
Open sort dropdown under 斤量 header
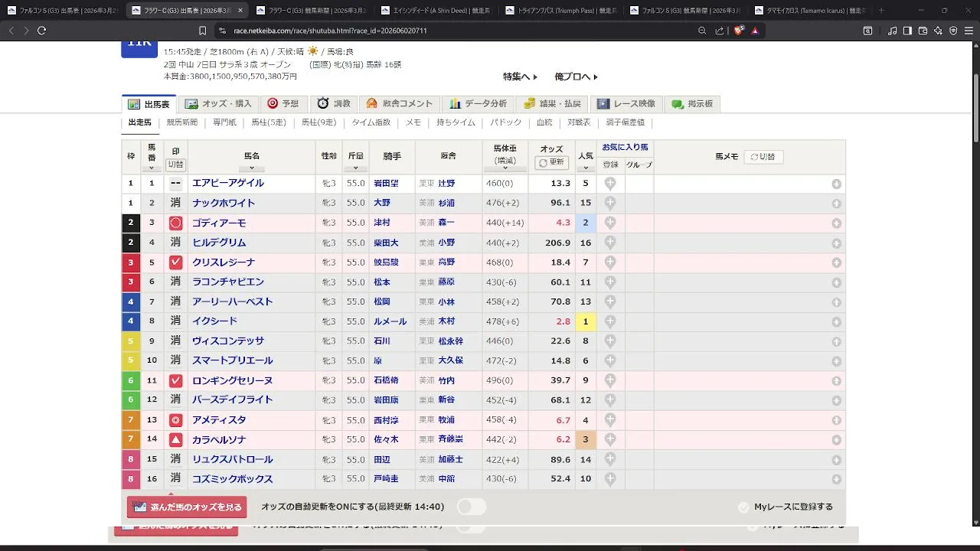point(356,168)
